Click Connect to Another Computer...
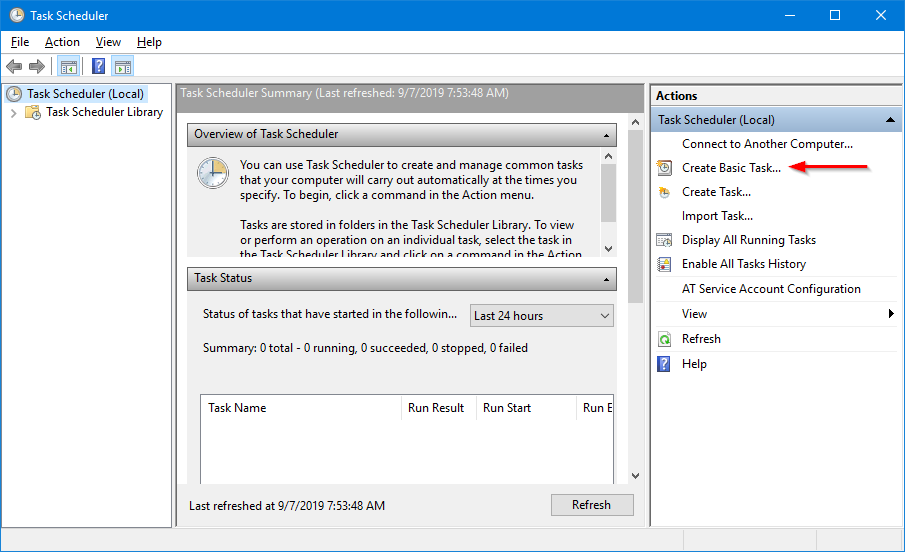Viewport: 905px width, 552px height. pyautogui.click(x=767, y=144)
